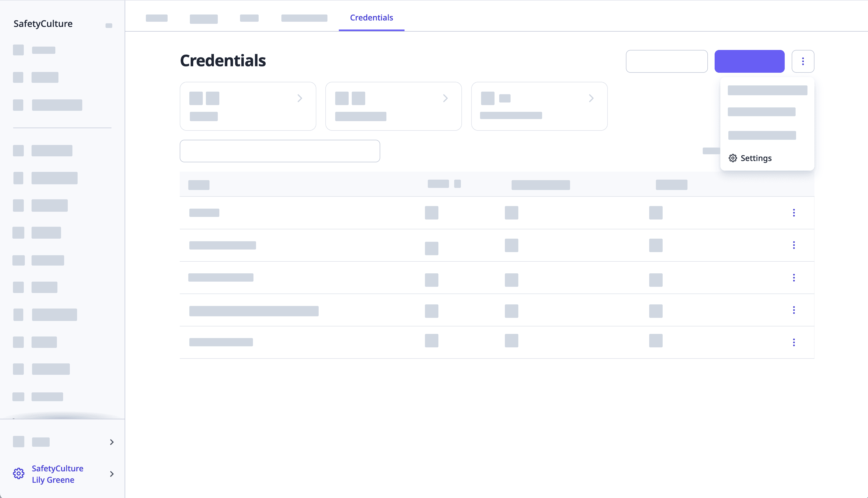Open the kebab menu on the fourth table row

pos(794,310)
